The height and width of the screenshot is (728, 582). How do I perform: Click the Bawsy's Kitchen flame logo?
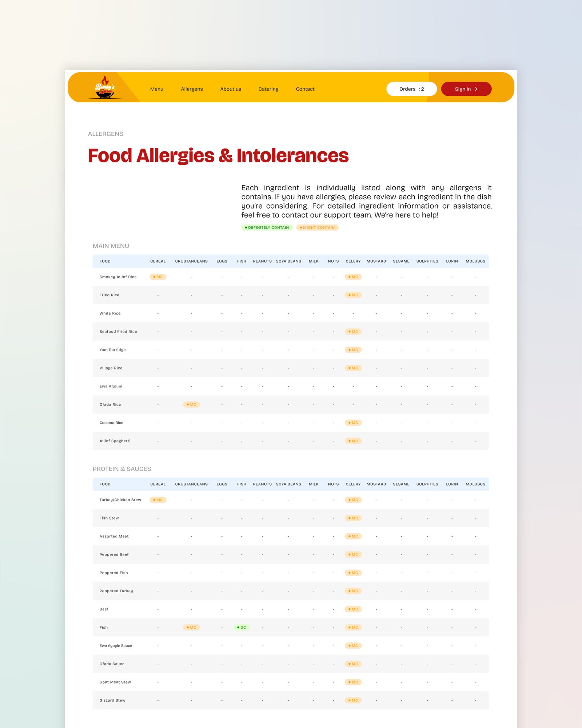coord(105,87)
